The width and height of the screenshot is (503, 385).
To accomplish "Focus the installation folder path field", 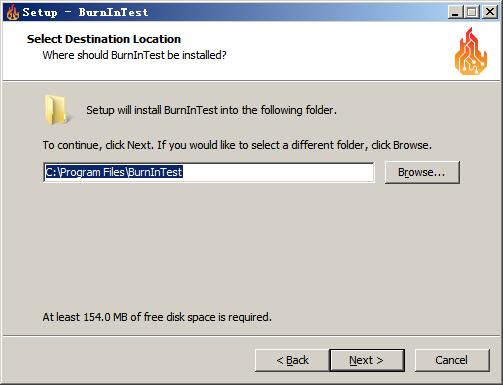I will tap(209, 172).
